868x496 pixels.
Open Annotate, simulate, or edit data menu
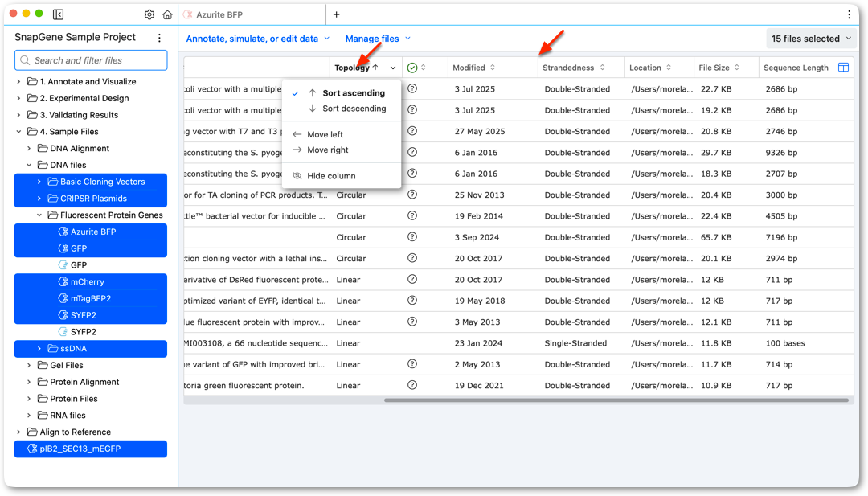point(257,39)
